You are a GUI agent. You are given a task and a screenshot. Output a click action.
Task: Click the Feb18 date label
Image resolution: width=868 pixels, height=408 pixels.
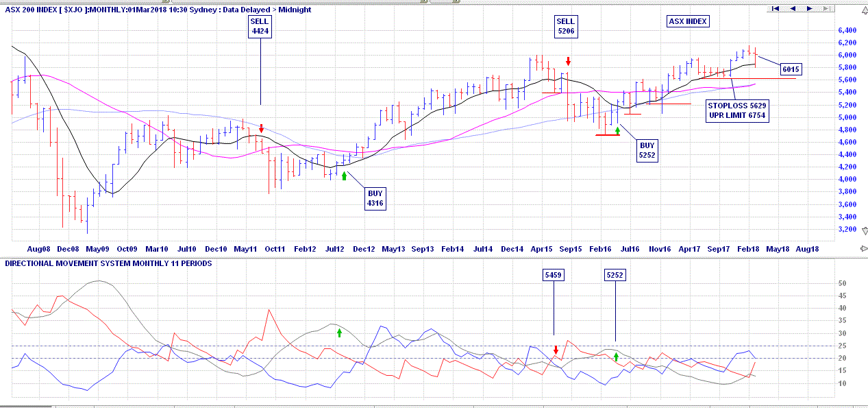[x=748, y=250]
